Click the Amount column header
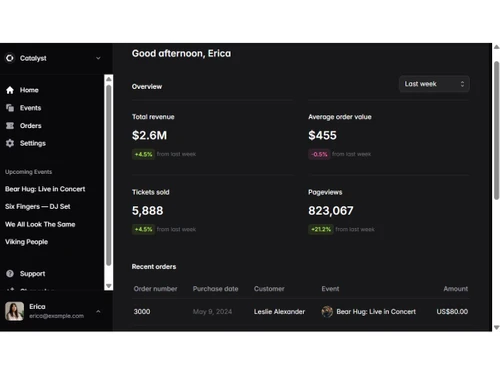This screenshot has width=500, height=375. click(x=456, y=289)
